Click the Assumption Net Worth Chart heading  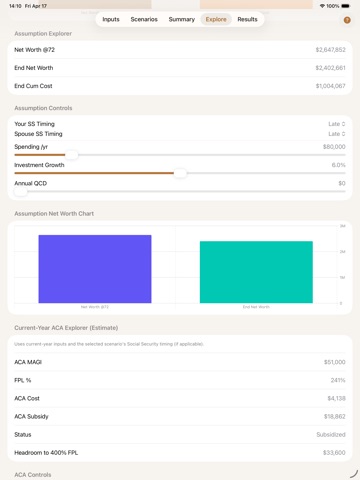pyautogui.click(x=54, y=214)
